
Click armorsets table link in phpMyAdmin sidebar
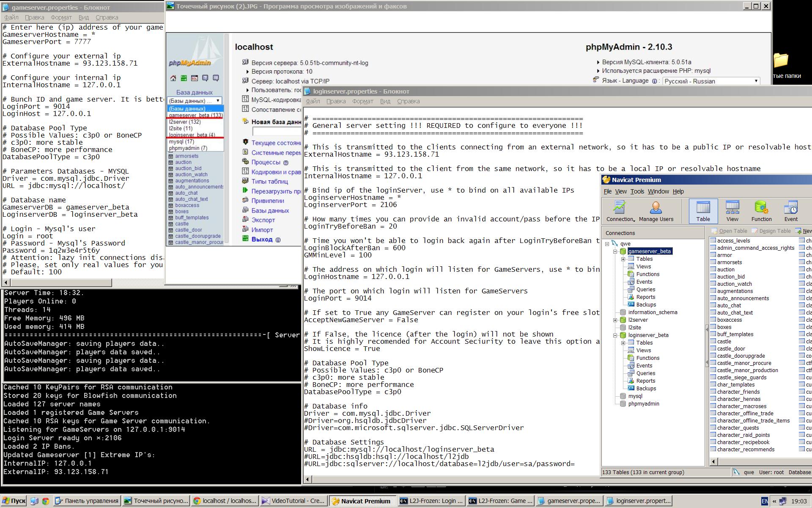click(187, 156)
